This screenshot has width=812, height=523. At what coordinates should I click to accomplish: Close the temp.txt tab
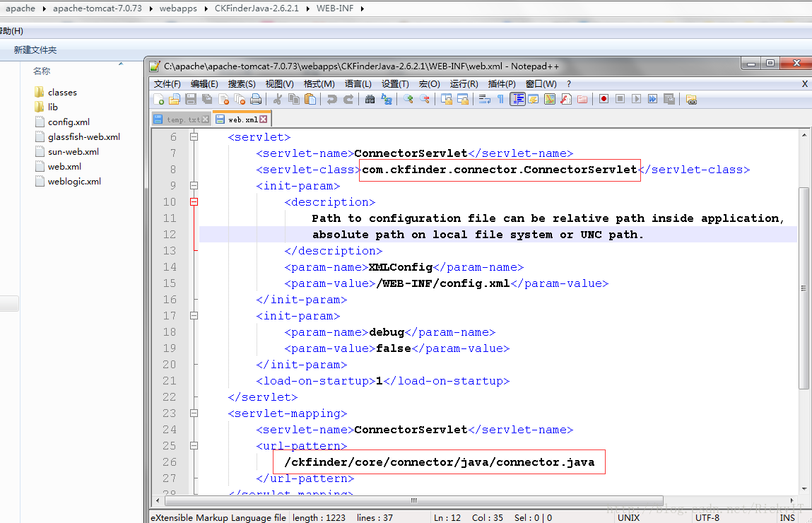point(206,119)
